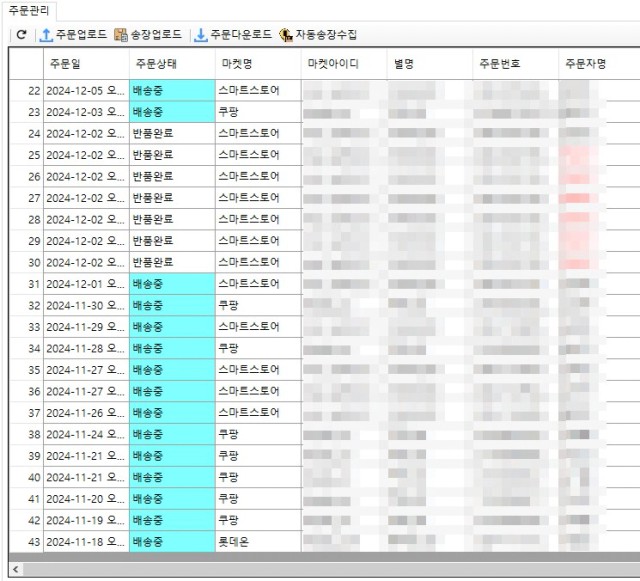
Task: Click the 주문번호 column header
Action: pyautogui.click(x=498, y=63)
